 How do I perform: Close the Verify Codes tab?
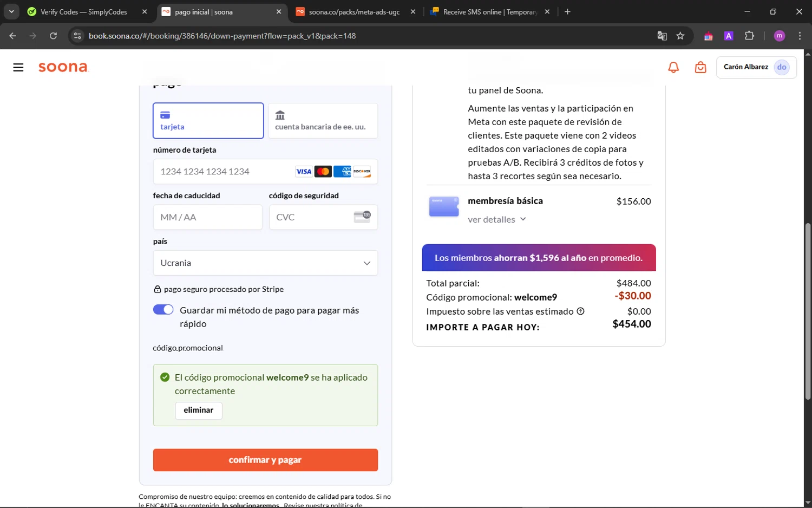click(x=145, y=12)
